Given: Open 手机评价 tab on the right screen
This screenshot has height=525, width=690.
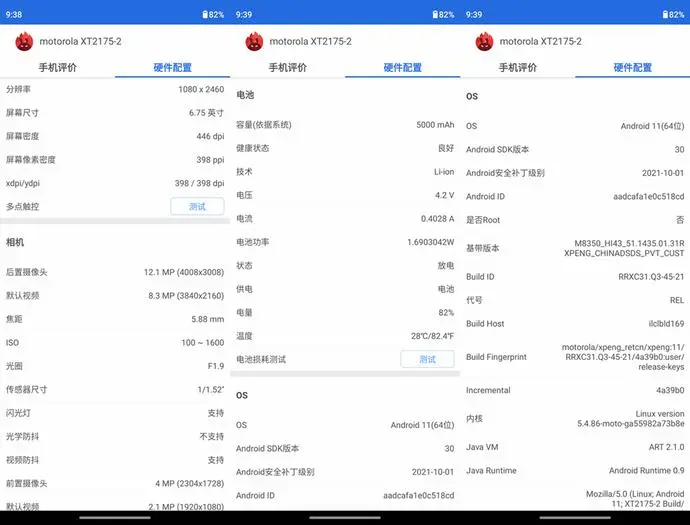Looking at the screenshot, I should click(x=518, y=67).
